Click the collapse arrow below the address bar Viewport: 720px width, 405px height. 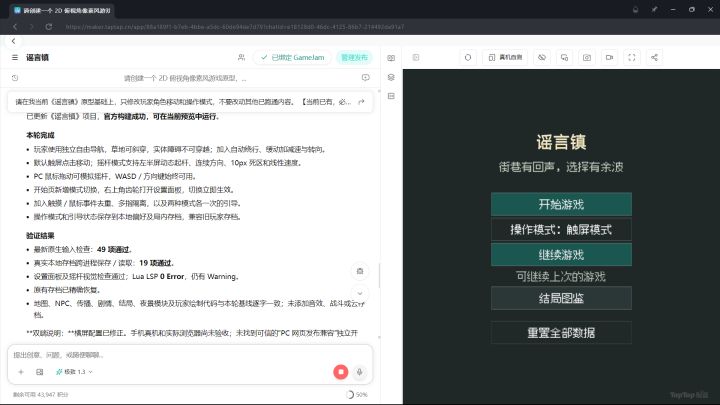13,41
